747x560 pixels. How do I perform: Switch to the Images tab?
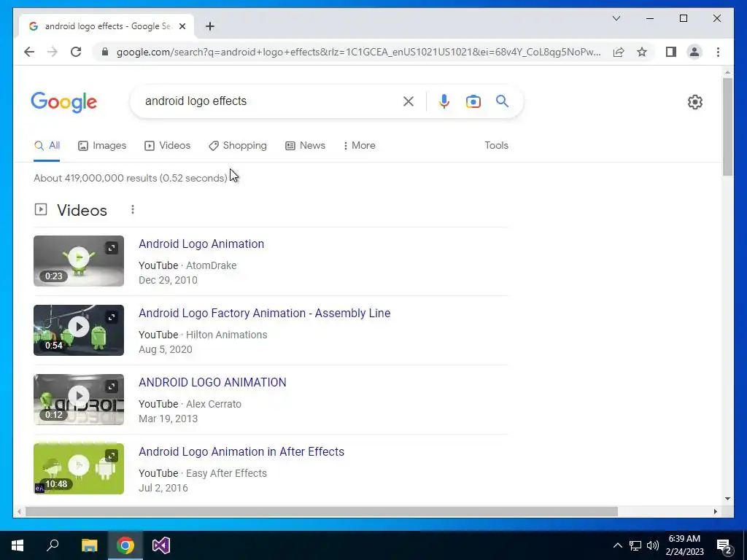(x=102, y=145)
